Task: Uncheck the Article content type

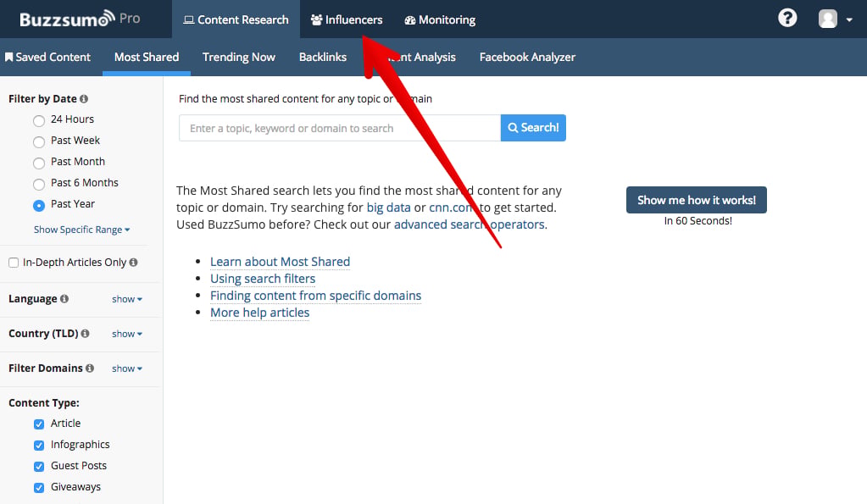Action: (39, 424)
